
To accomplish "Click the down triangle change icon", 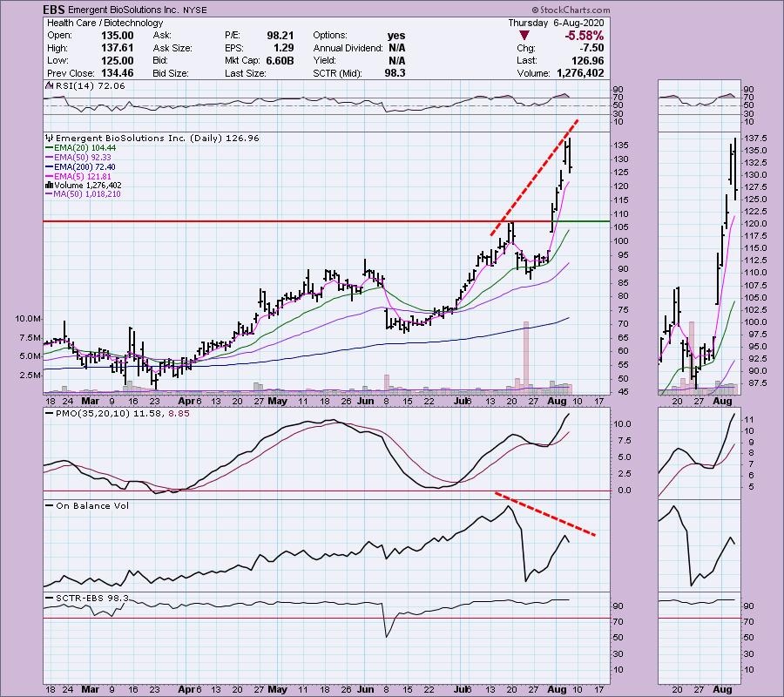I will (x=524, y=35).
